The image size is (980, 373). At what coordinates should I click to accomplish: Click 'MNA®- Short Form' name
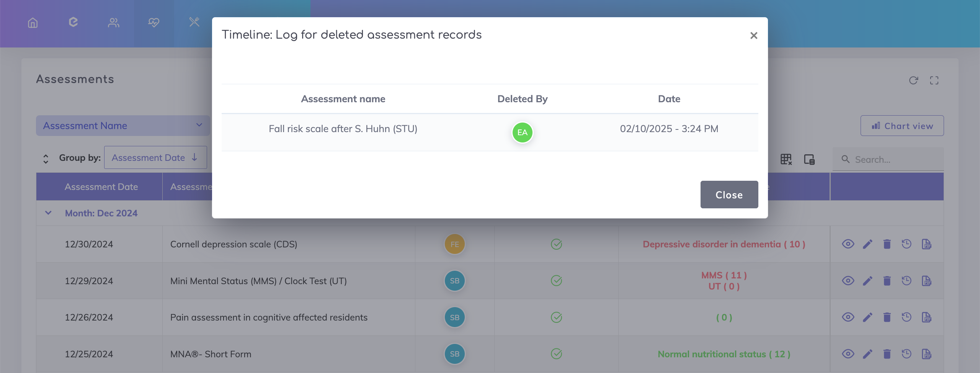[211, 354]
